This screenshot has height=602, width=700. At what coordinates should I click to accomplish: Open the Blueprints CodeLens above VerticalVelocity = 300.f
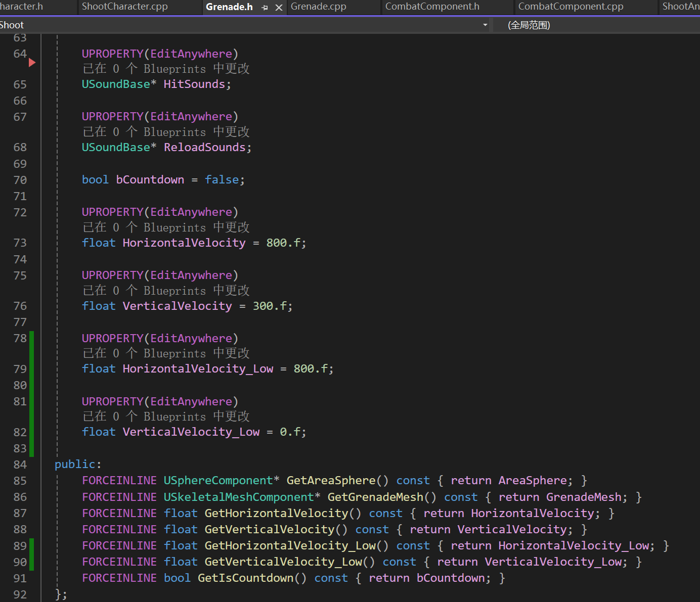(x=166, y=291)
